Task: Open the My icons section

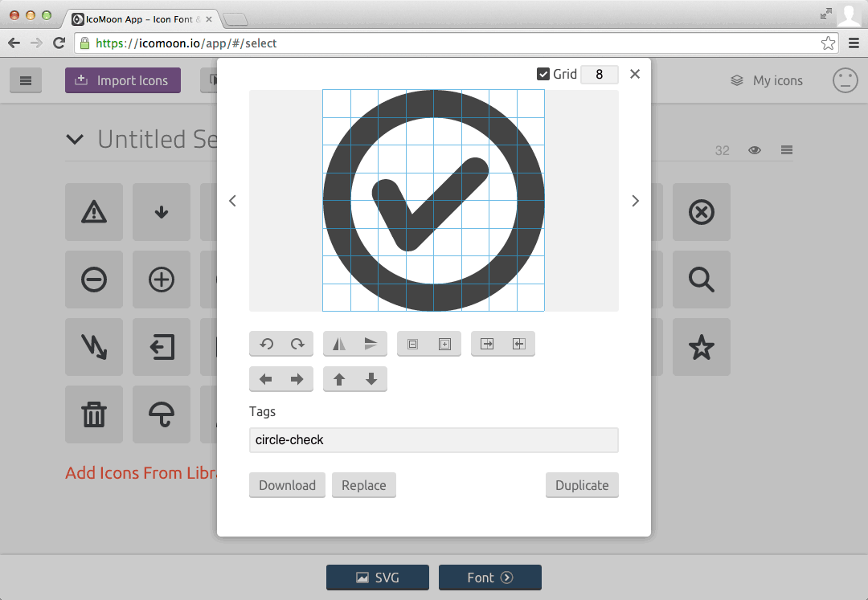Action: click(767, 80)
